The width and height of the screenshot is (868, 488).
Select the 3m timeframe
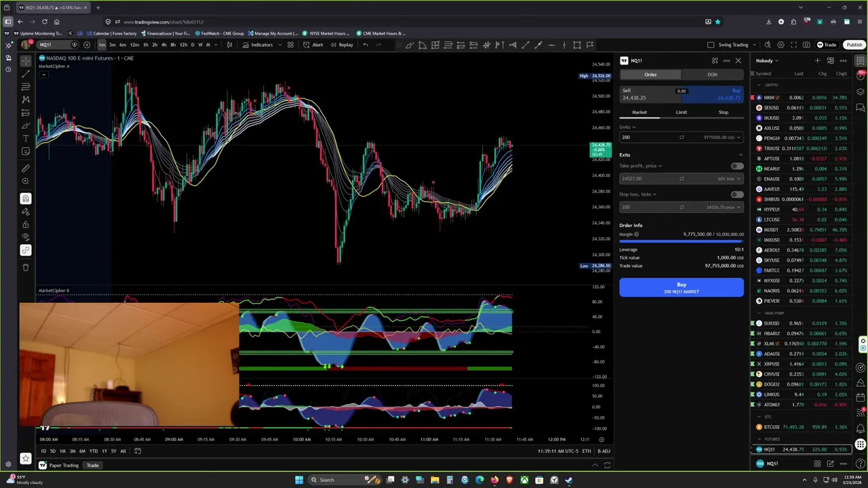coord(113,45)
